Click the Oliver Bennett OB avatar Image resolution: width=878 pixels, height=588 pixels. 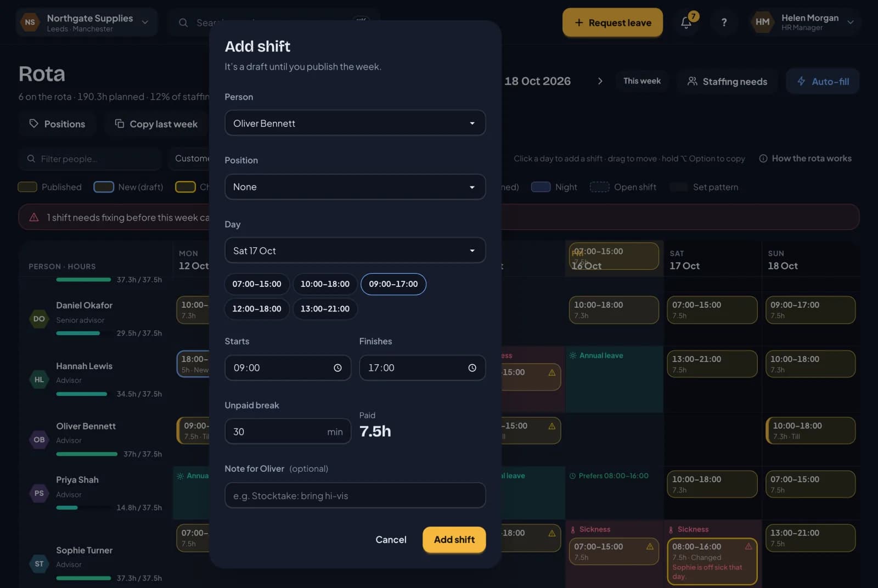39,439
